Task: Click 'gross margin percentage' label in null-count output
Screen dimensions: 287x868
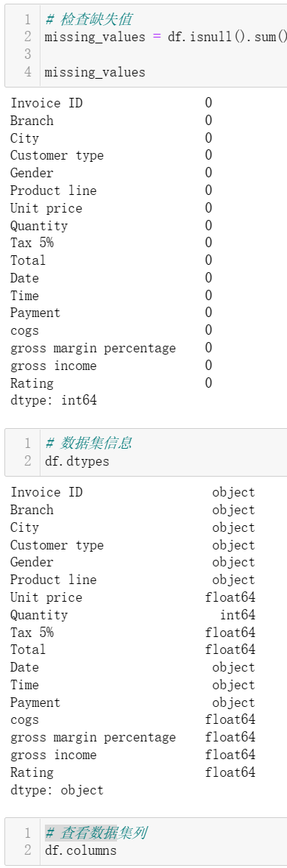Action: pyautogui.click(x=93, y=348)
